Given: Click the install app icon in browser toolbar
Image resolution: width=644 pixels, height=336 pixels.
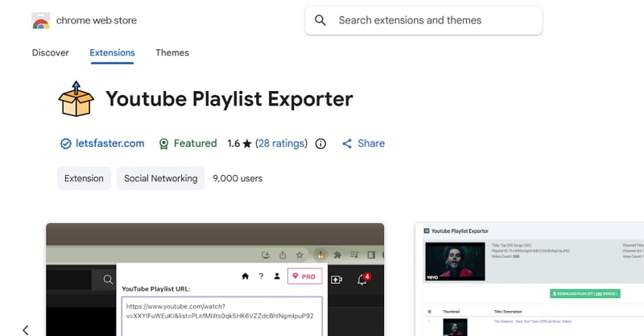Looking at the screenshot, I should pos(266,255).
